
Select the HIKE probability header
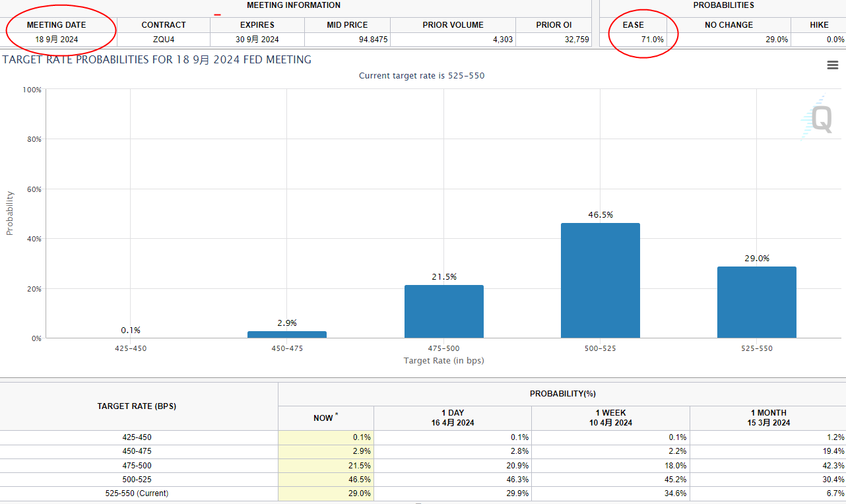(819, 25)
